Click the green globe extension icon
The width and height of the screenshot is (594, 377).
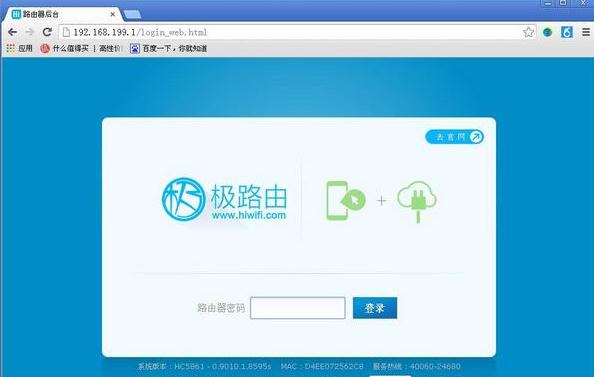[x=547, y=32]
